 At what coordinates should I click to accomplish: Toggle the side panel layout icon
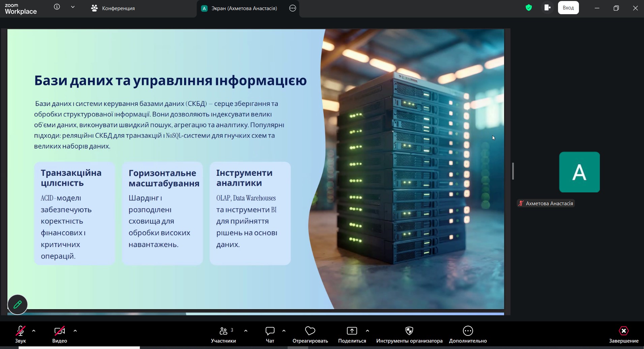pyautogui.click(x=547, y=8)
